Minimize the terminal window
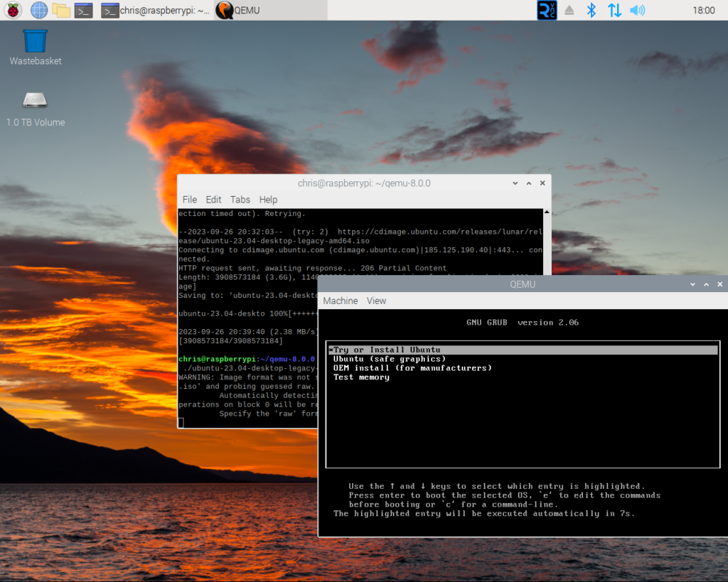The image size is (728, 582). coord(515,183)
